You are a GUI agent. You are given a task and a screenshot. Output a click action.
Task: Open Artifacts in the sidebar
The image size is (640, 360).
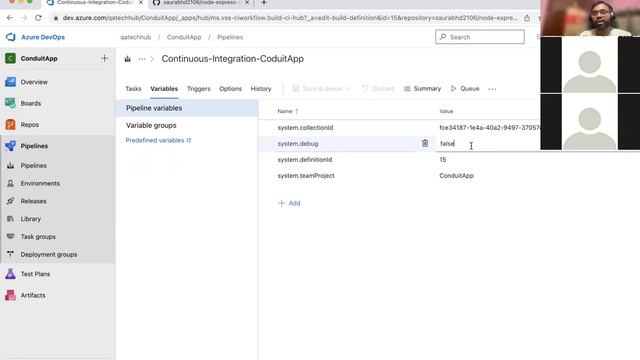[x=33, y=295]
